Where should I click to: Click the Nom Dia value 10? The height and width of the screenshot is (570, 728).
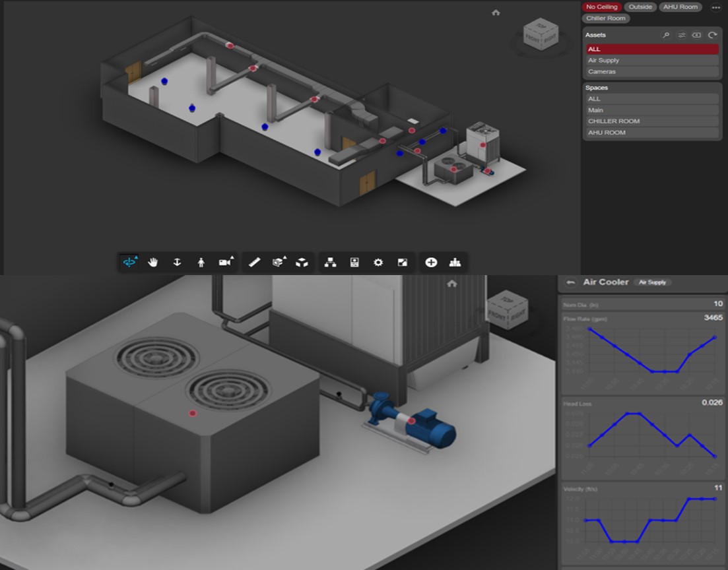pos(718,304)
